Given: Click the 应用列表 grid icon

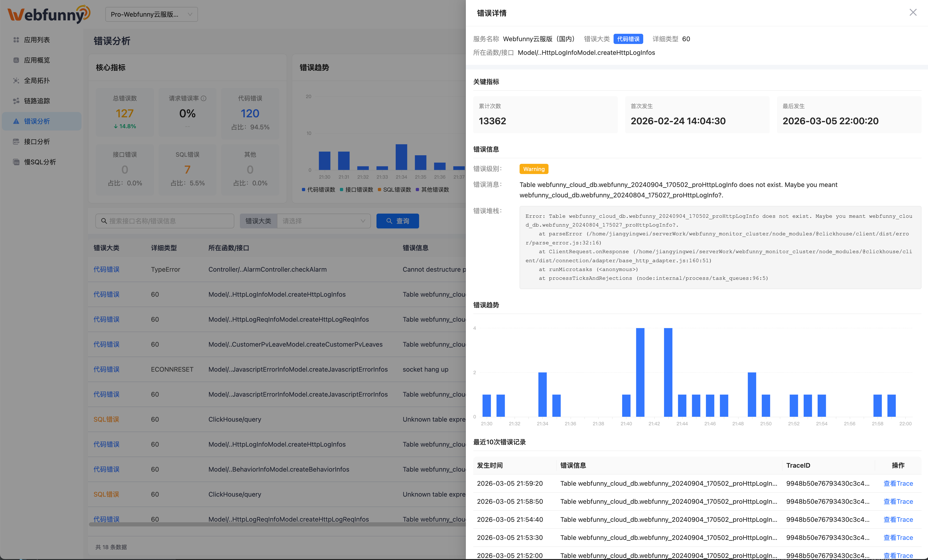Looking at the screenshot, I should 16,40.
